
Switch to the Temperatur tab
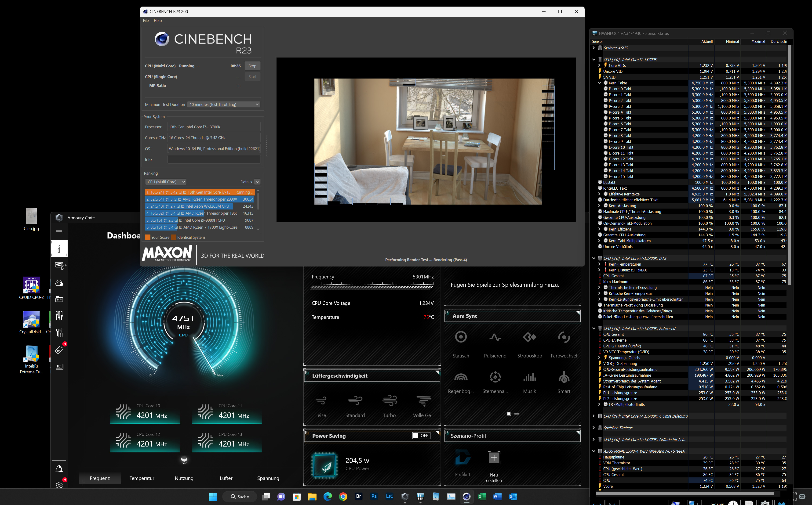[x=142, y=478]
